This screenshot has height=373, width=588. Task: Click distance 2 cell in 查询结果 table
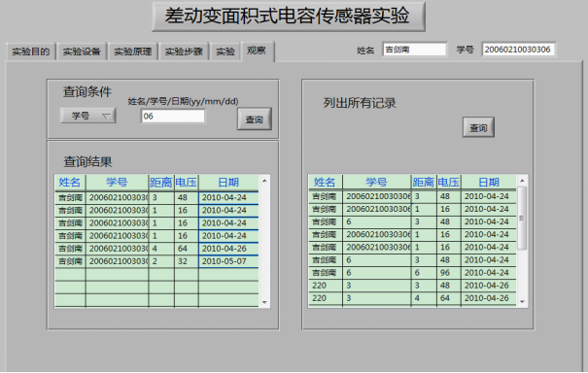click(x=161, y=261)
